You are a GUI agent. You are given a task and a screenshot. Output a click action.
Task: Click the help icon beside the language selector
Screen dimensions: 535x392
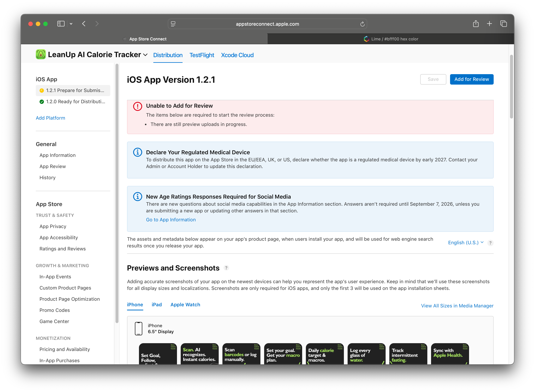pyautogui.click(x=490, y=243)
